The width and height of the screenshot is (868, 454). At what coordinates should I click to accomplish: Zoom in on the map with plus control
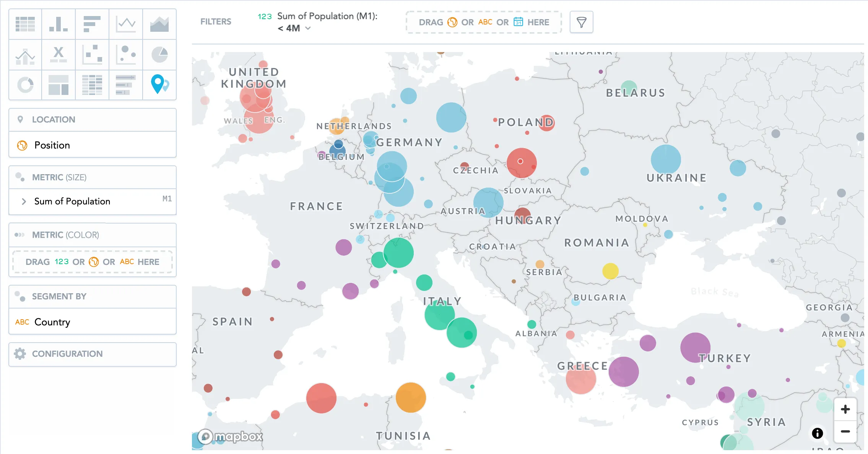point(845,409)
